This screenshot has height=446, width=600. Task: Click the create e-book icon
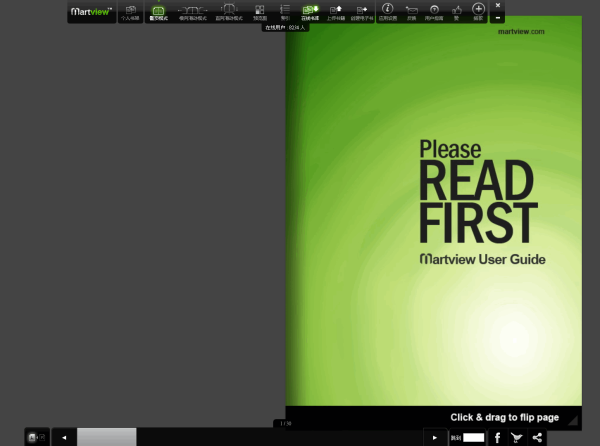pos(362,13)
